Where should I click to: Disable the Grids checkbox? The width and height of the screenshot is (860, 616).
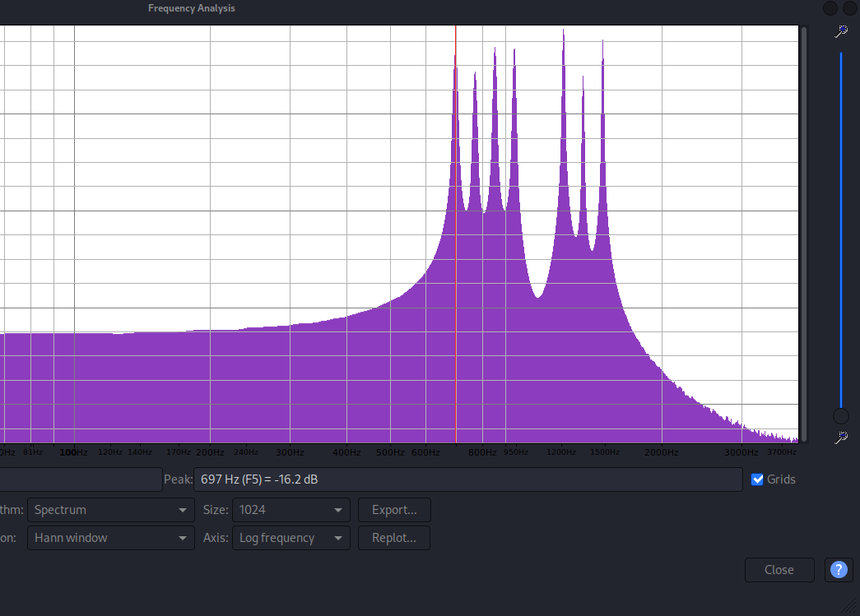coord(758,479)
